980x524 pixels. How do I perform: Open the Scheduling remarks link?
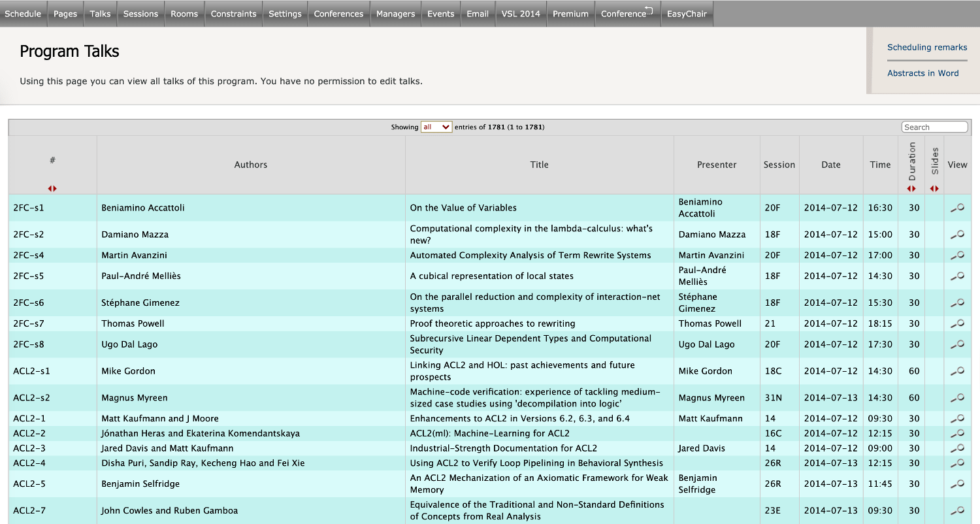pyautogui.click(x=927, y=47)
